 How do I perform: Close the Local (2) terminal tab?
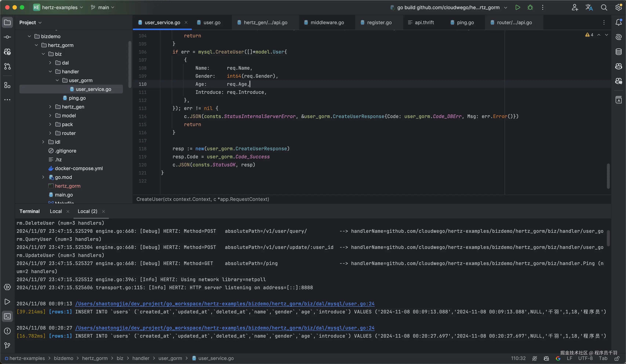point(103,211)
